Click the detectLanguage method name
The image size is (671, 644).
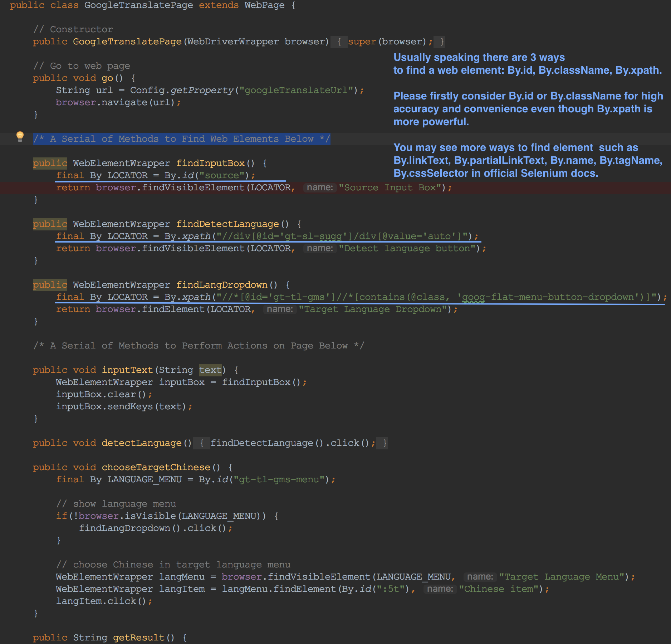click(x=142, y=443)
